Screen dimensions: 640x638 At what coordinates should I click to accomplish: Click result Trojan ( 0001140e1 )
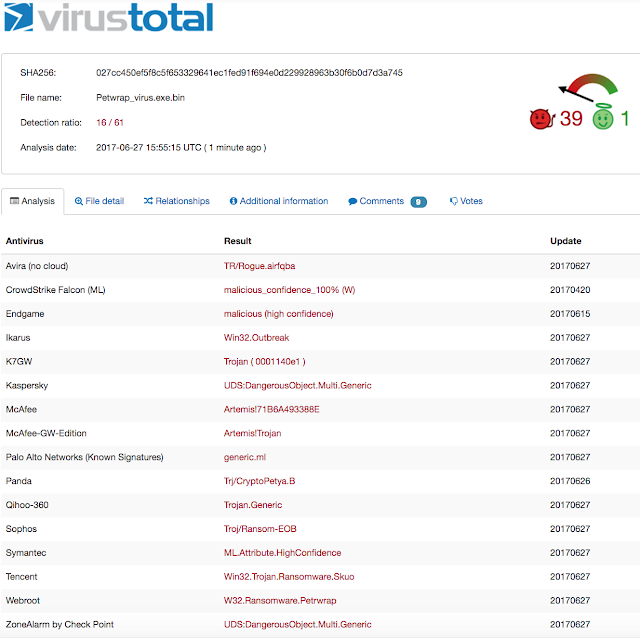[x=264, y=362]
